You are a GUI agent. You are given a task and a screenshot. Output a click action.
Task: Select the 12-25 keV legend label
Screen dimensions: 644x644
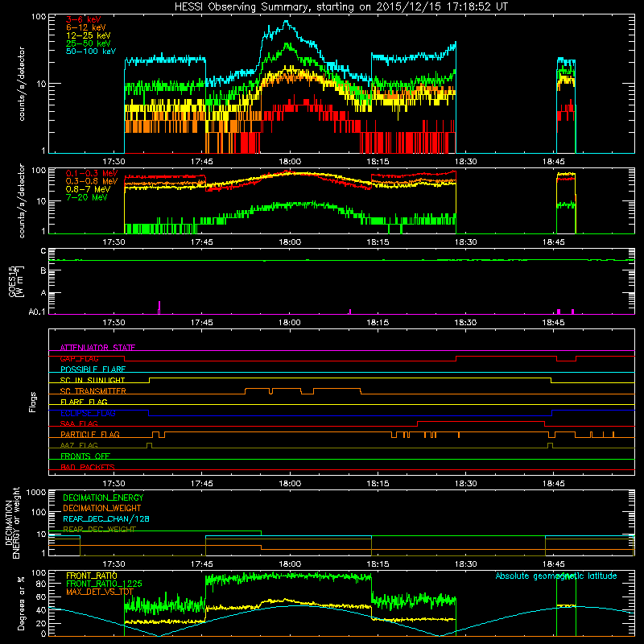88,35
